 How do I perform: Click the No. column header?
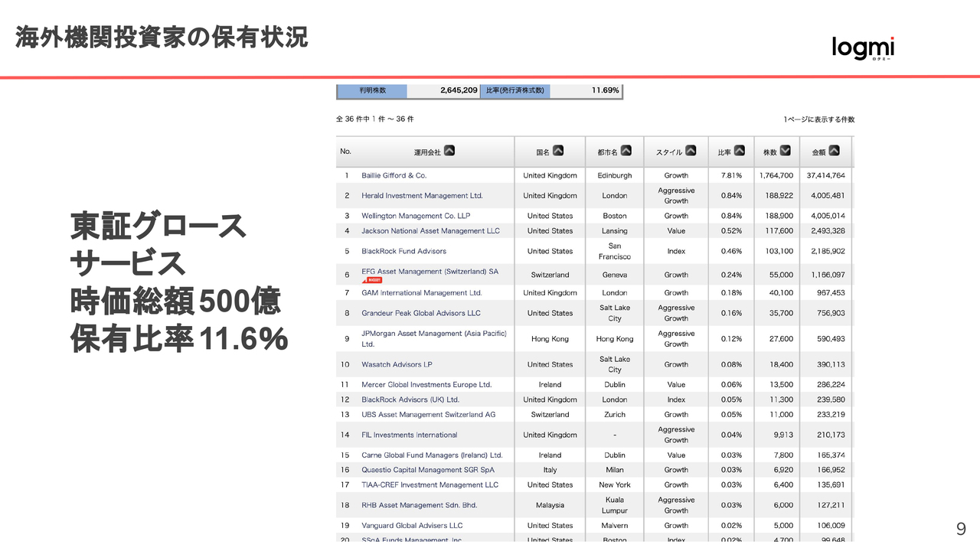[x=345, y=152]
